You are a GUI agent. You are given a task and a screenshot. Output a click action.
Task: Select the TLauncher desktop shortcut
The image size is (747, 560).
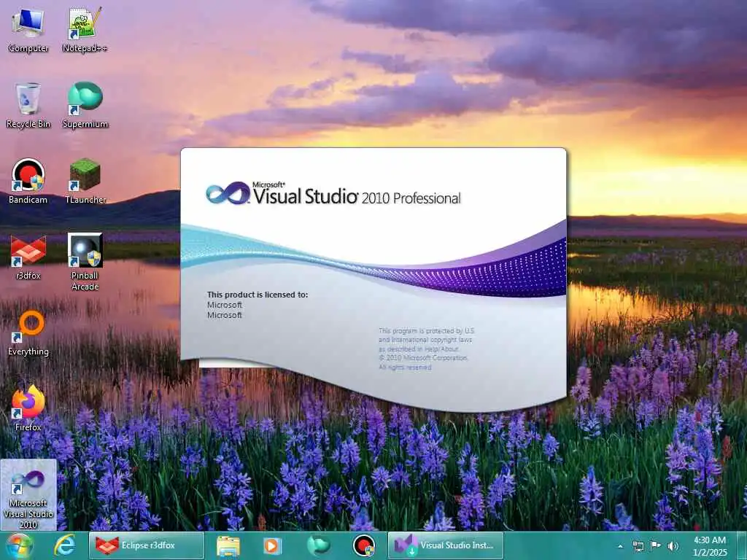coord(85,182)
